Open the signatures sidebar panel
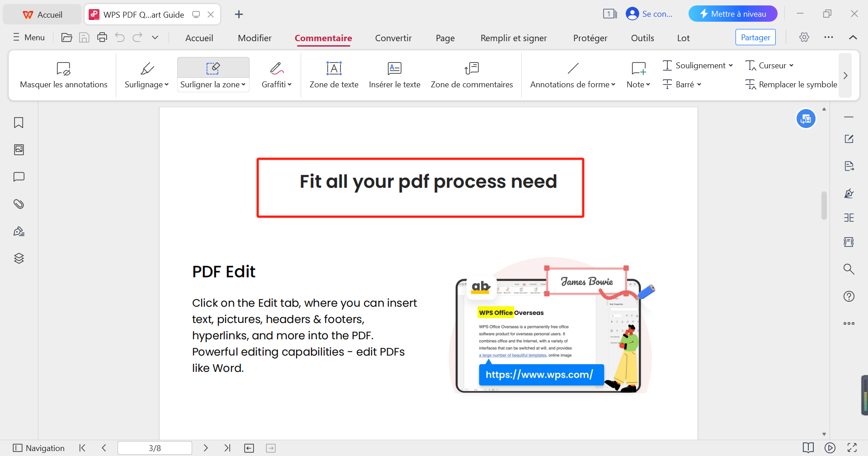 [19, 231]
